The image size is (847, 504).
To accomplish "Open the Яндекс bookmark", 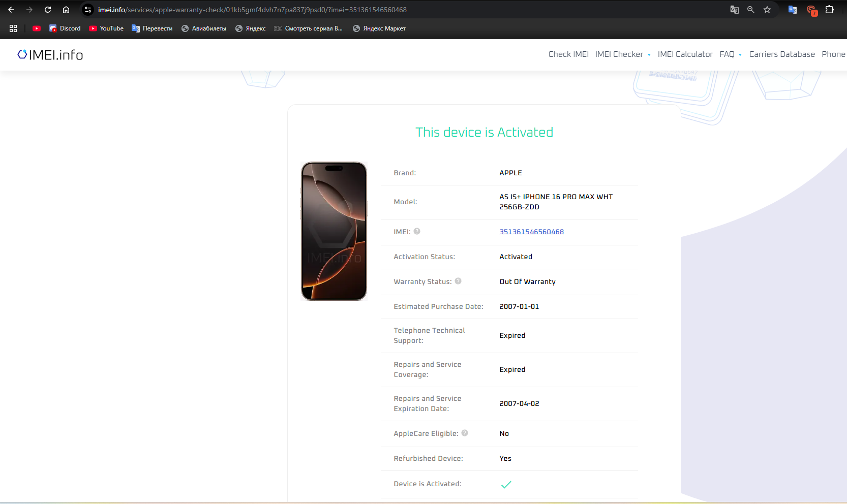I will pyautogui.click(x=250, y=28).
